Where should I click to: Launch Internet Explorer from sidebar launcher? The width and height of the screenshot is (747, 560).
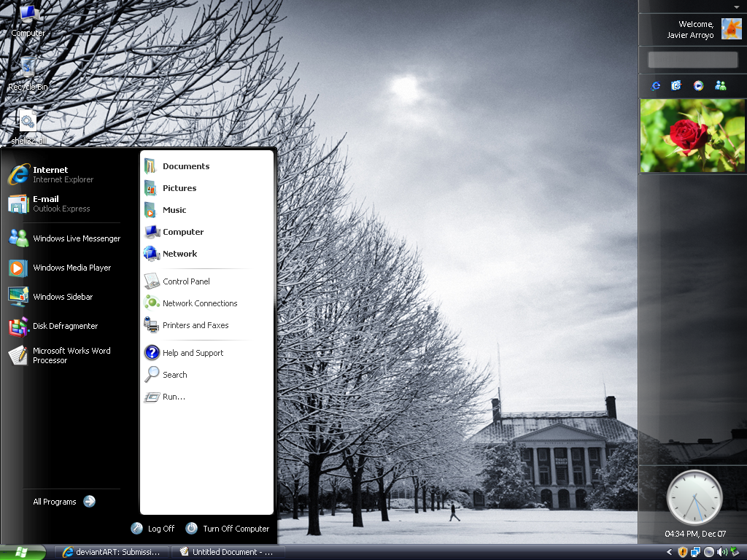pos(656,86)
